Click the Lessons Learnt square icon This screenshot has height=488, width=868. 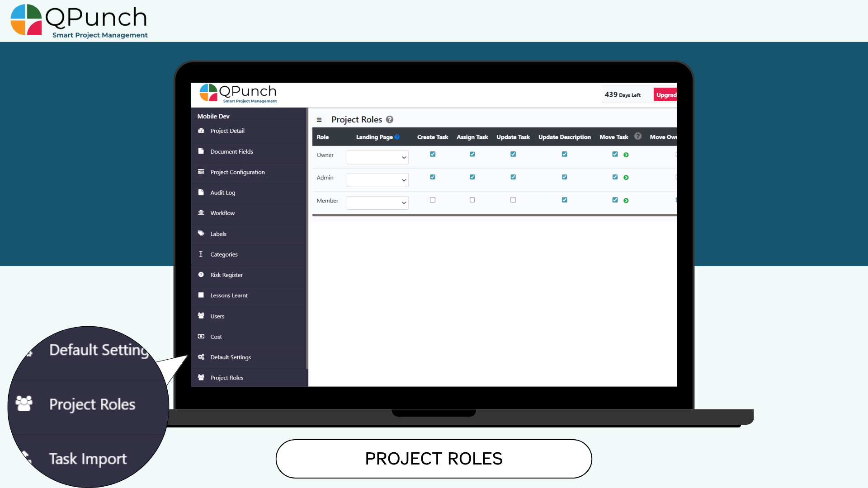pyautogui.click(x=201, y=295)
